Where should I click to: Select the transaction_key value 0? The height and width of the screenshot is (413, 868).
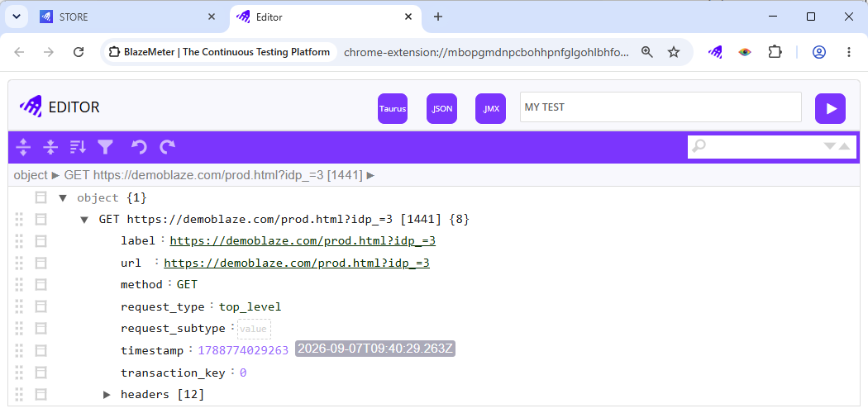[x=243, y=373]
